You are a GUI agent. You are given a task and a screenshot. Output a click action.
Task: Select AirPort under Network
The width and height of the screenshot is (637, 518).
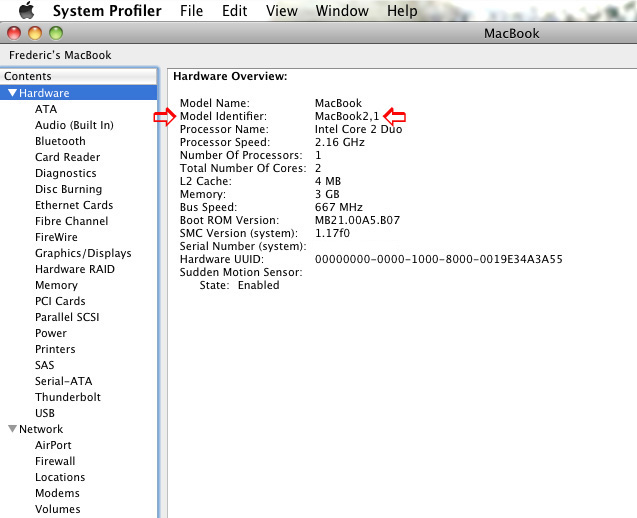(x=53, y=445)
